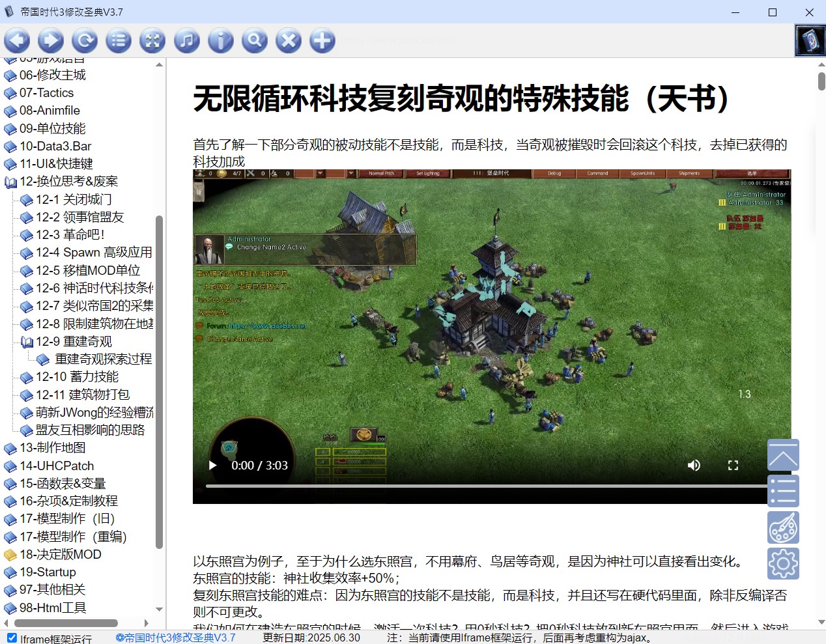Open 08-Animfile chapter
This screenshot has height=644, width=826.
[x=50, y=111]
